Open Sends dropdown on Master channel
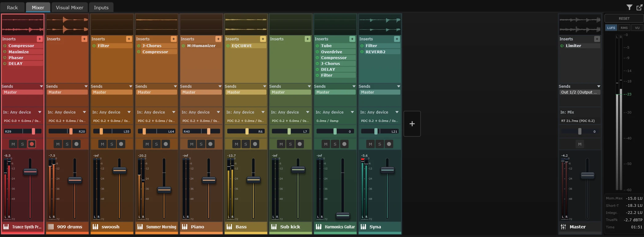Image resolution: width=644 pixels, height=237 pixels. pyautogui.click(x=598, y=86)
